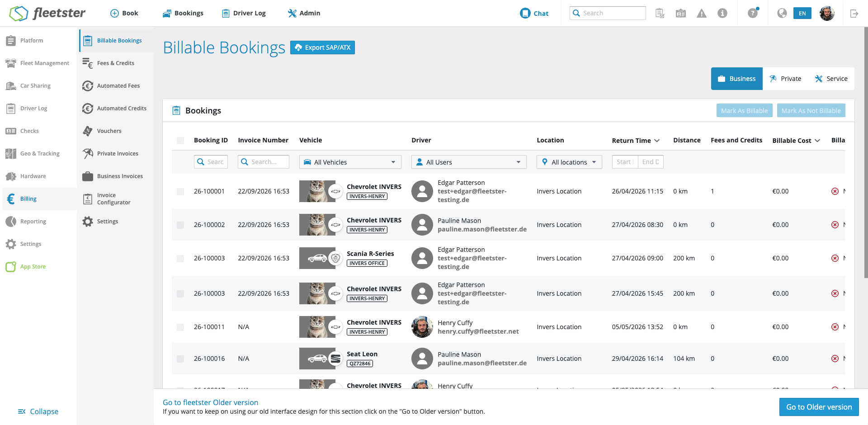Click the Export SAP/ATX button
Screen dimensions: 868x425
click(322, 47)
